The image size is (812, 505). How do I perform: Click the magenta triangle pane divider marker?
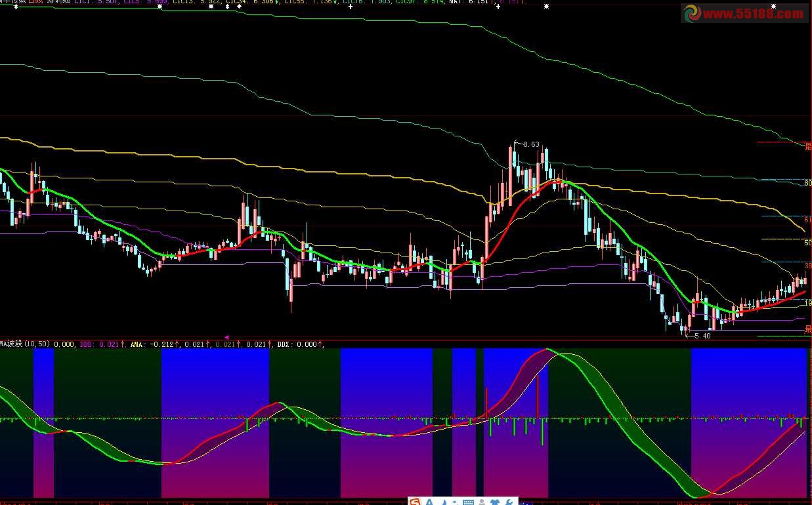click(x=226, y=338)
